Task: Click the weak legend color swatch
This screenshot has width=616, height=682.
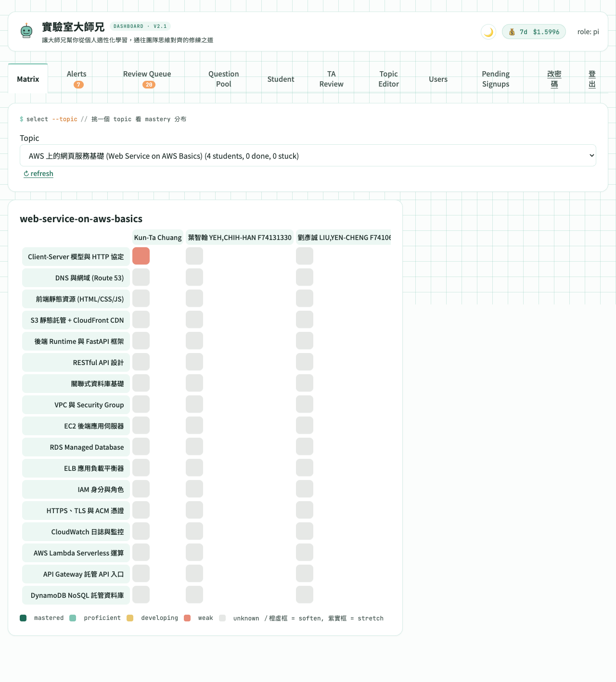Action: click(x=187, y=618)
